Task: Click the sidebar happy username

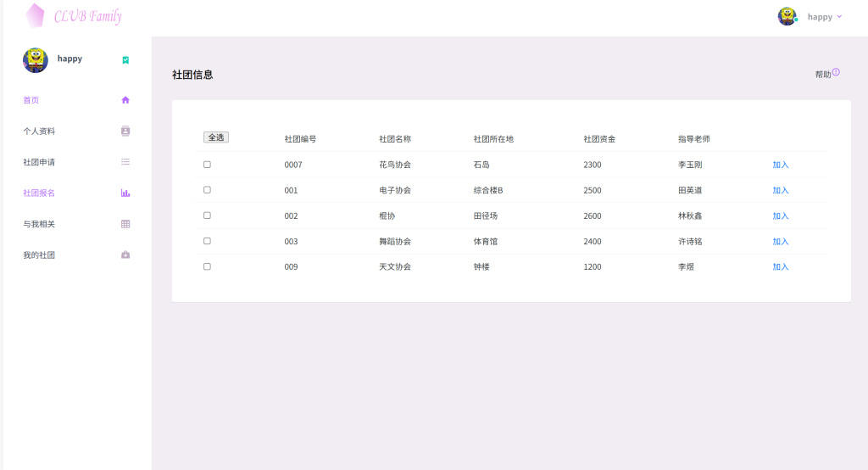Action: click(70, 59)
